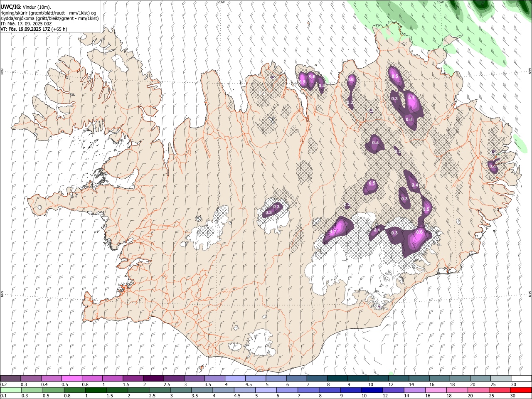Screen dimensions: 532x399
Task: Click the pale green swatch above the 0.1 label
Action: pos(11,390)
